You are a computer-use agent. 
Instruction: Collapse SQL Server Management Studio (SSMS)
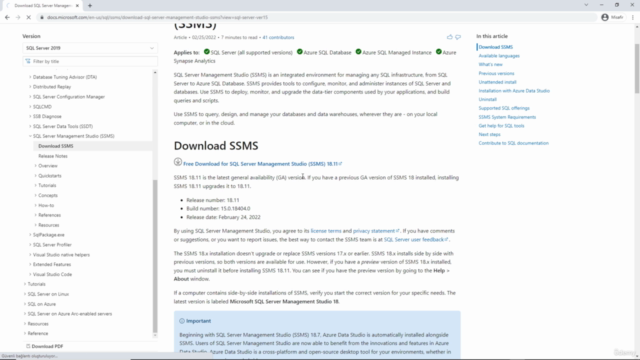click(x=30, y=136)
